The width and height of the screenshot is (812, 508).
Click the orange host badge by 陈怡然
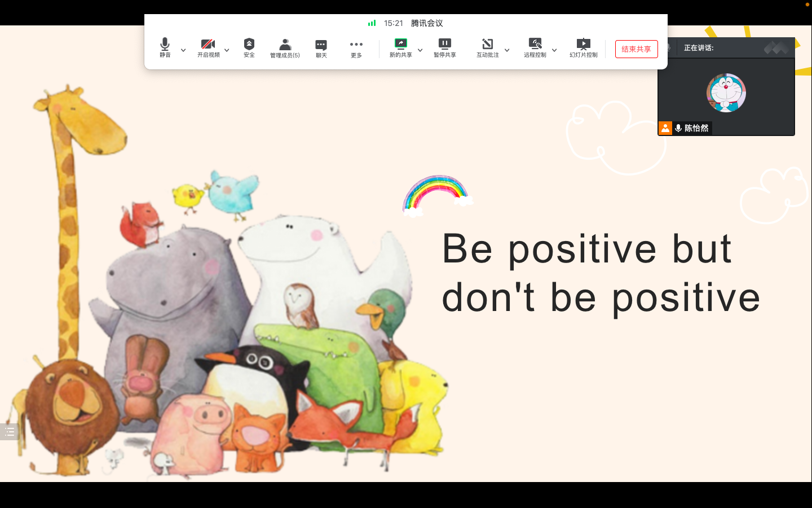click(x=665, y=128)
